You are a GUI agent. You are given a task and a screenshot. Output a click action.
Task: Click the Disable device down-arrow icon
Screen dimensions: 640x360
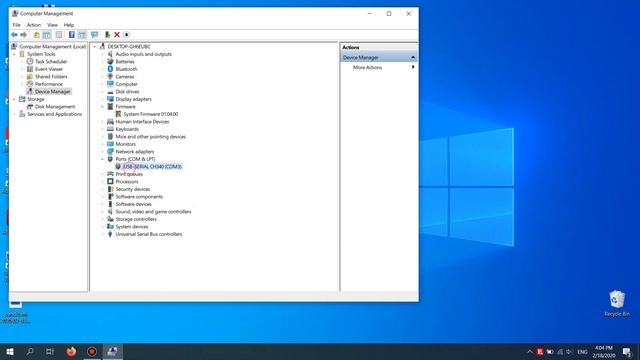pos(127,35)
